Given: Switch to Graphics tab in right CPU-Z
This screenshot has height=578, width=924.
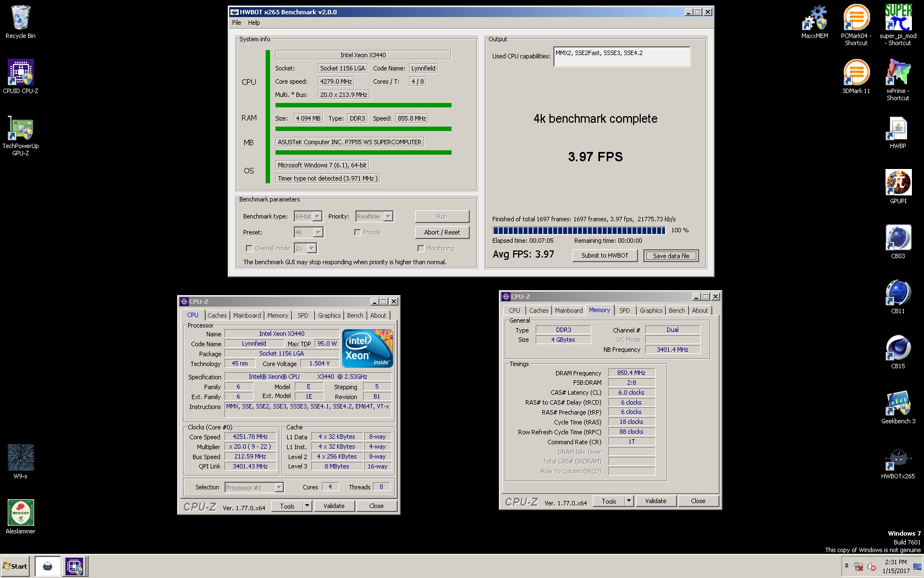Looking at the screenshot, I should [651, 310].
